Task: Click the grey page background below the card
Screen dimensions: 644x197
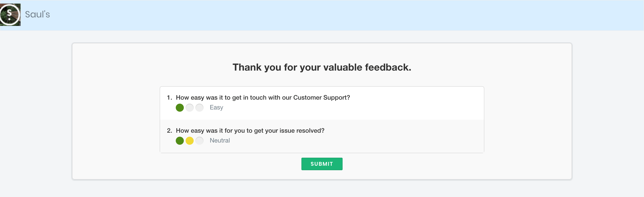Action: 322,189
